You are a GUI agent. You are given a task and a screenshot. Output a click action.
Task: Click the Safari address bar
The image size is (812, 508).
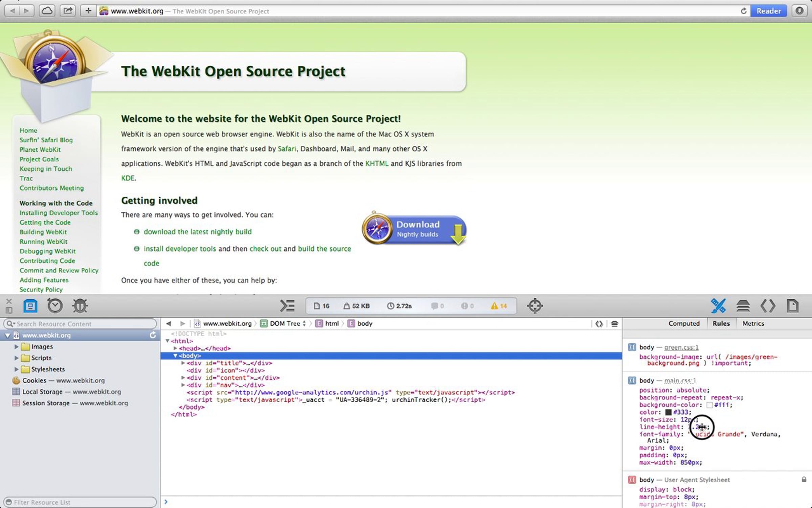423,11
